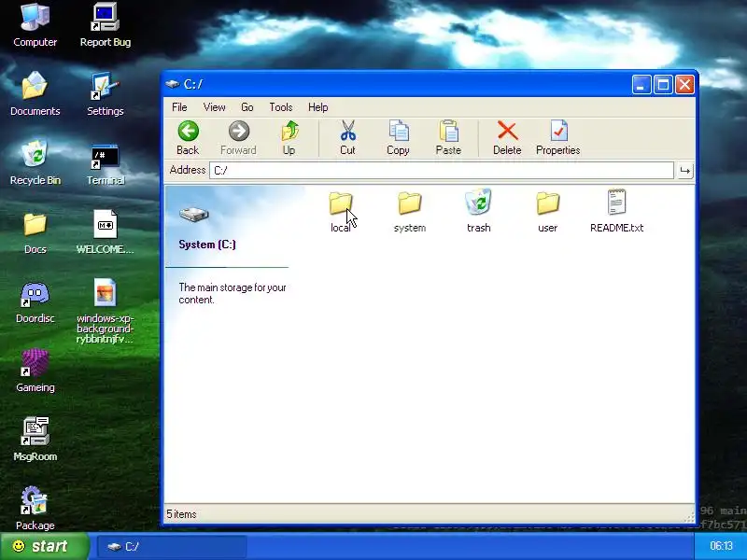Viewport: 747px width, 560px height.
Task: Open Properties from the toolbar
Action: (x=557, y=137)
